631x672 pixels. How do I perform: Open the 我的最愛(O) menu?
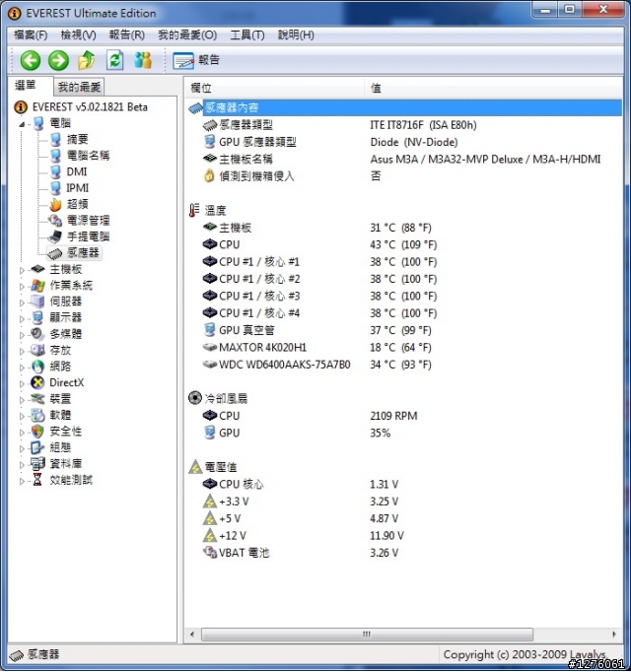pyautogui.click(x=187, y=34)
